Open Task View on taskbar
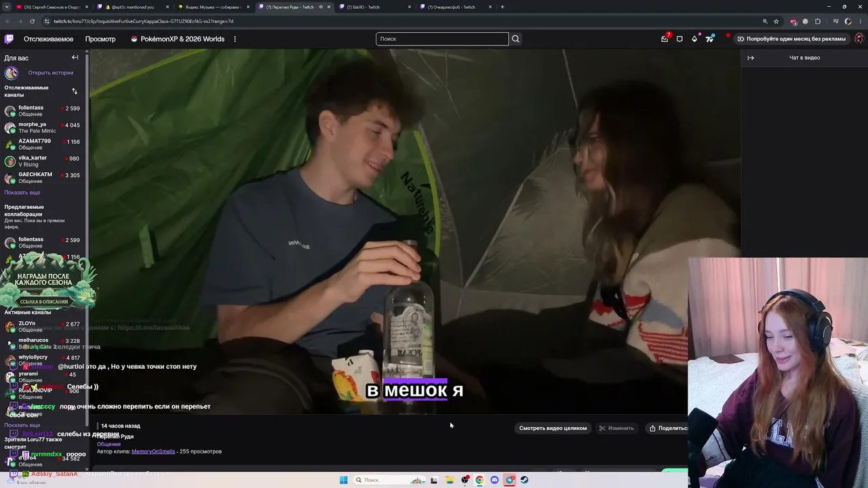 [x=434, y=480]
